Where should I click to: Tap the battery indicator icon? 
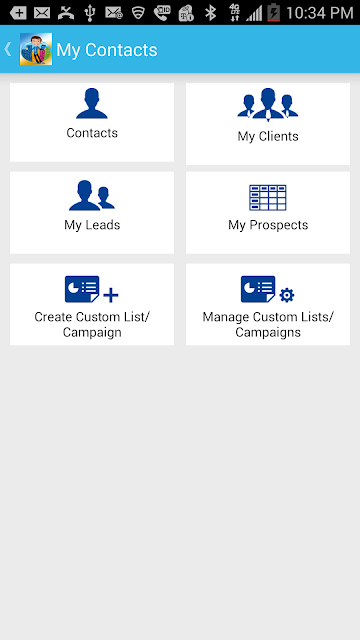(273, 13)
